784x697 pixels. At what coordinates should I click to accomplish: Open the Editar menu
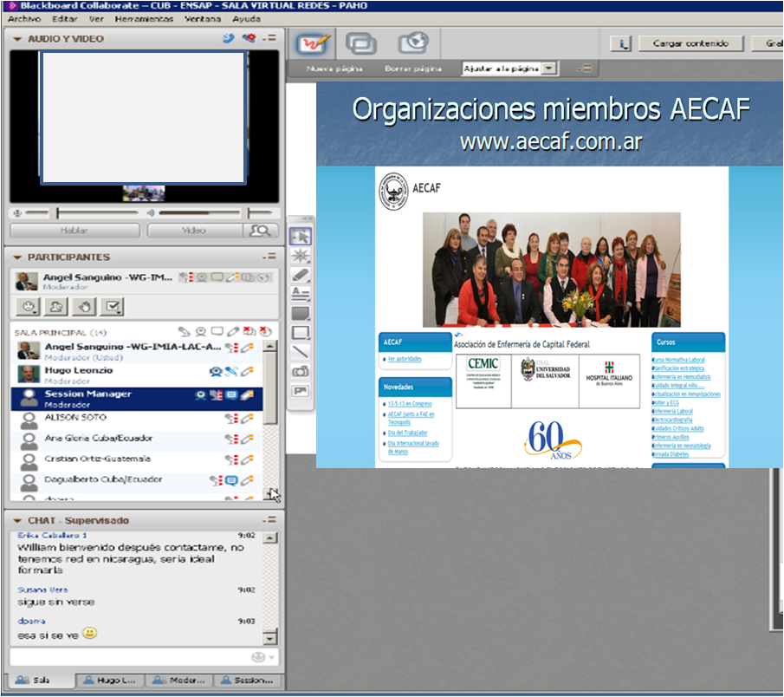click(64, 18)
